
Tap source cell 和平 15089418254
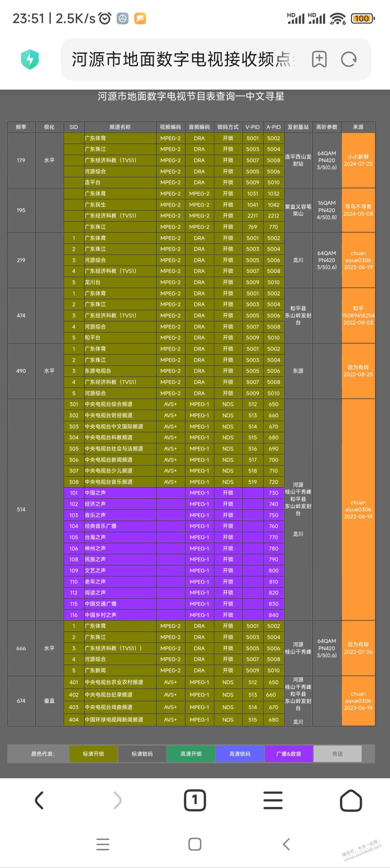click(358, 315)
